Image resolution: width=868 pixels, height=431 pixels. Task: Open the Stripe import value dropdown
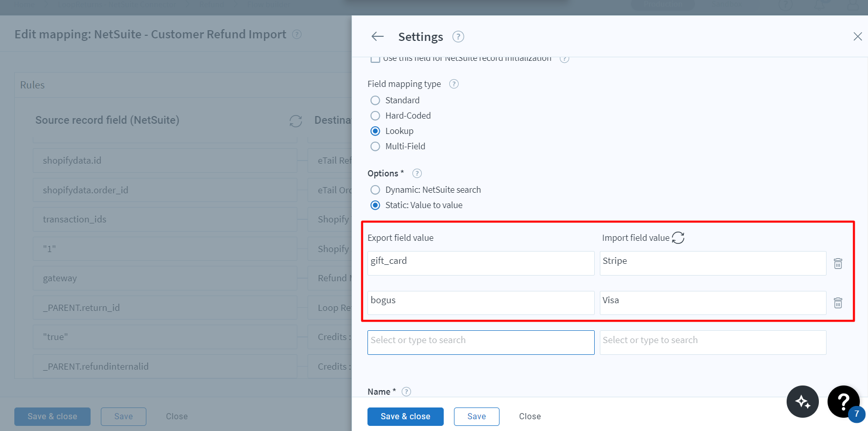[713, 263]
